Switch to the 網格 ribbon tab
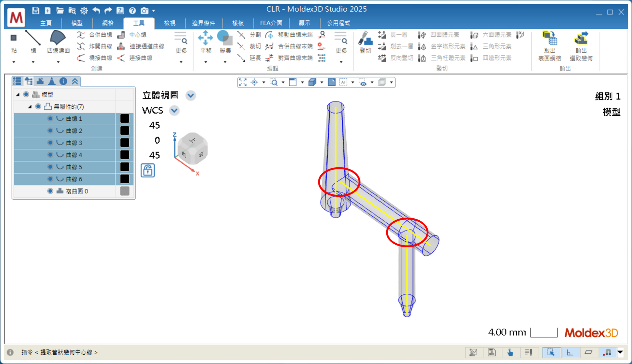 point(108,23)
